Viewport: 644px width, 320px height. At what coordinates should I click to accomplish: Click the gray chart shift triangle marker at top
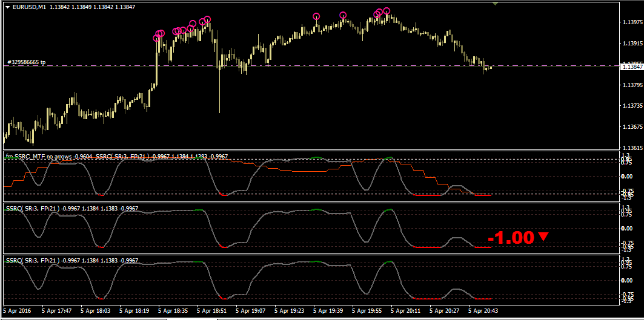tap(496, 3)
